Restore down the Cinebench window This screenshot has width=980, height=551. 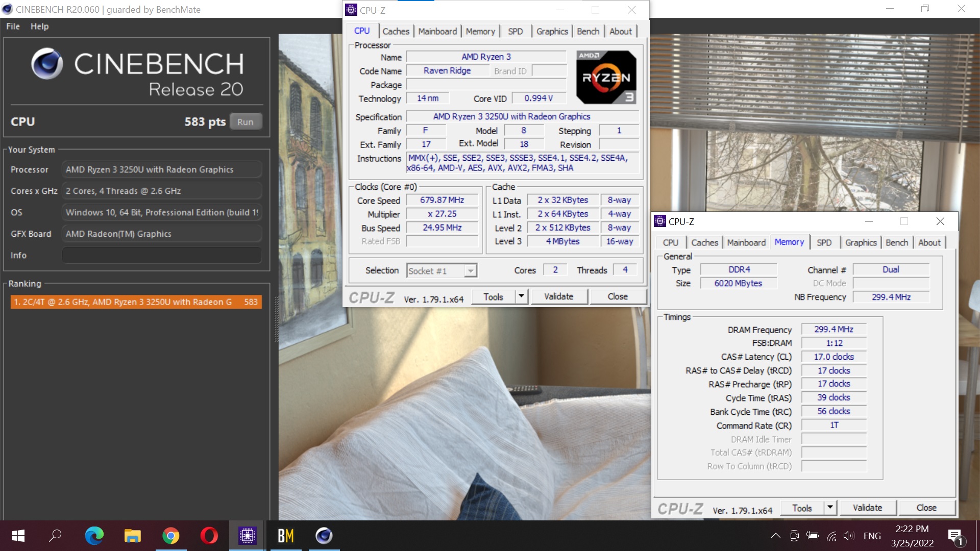pyautogui.click(x=925, y=9)
